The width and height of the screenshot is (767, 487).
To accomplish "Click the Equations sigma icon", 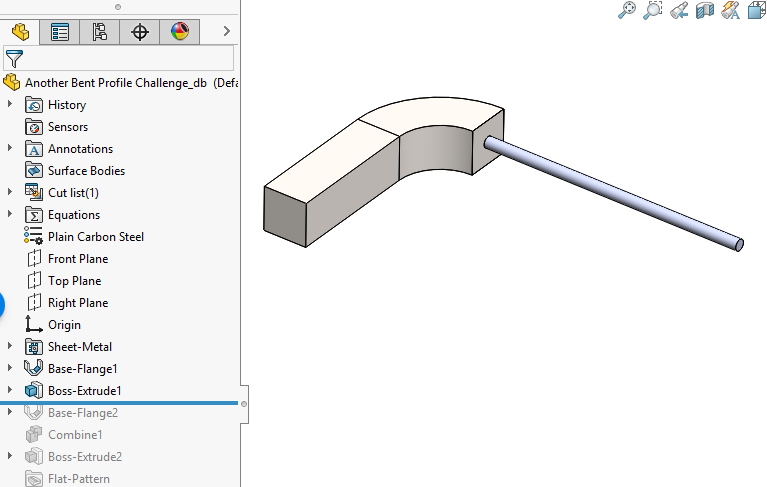I will [34, 215].
